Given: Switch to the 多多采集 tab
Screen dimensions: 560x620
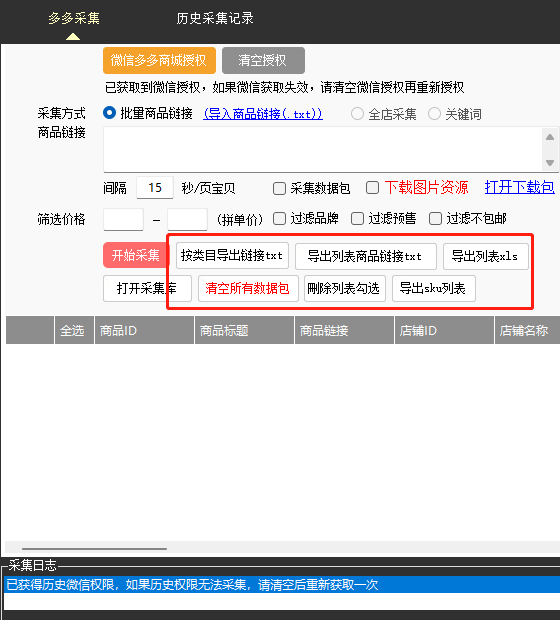Looking at the screenshot, I should point(74,18).
